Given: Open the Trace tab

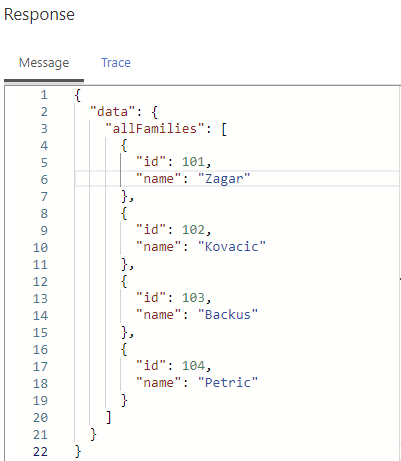Looking at the screenshot, I should [x=116, y=63].
